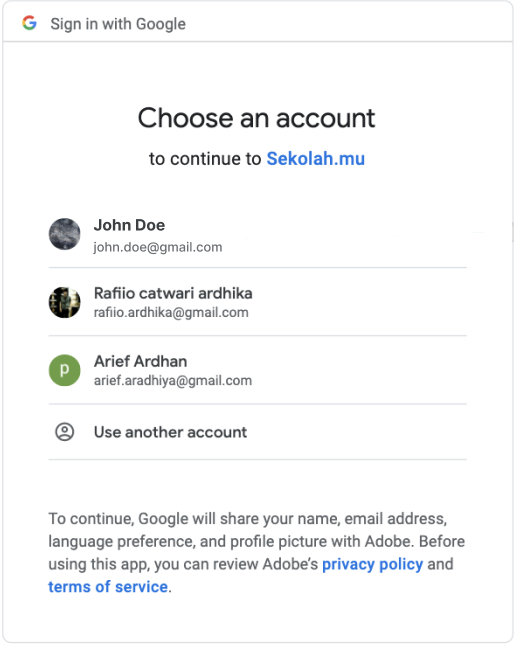This screenshot has height=646, width=518.
Task: Click the Google G logo
Action: coord(29,23)
